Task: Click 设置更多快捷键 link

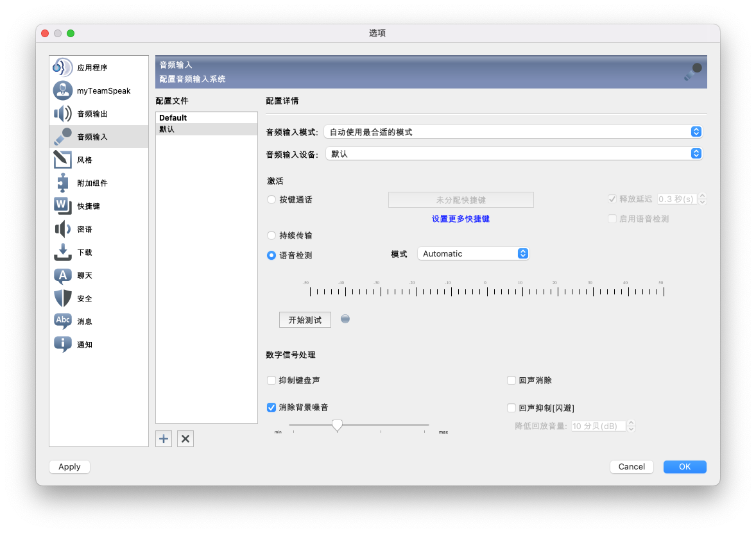Action: (x=460, y=219)
